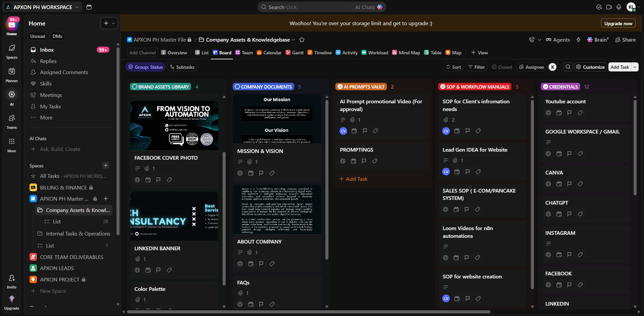Click the Upgrade now button
This screenshot has width=644, height=316.
[618, 23]
